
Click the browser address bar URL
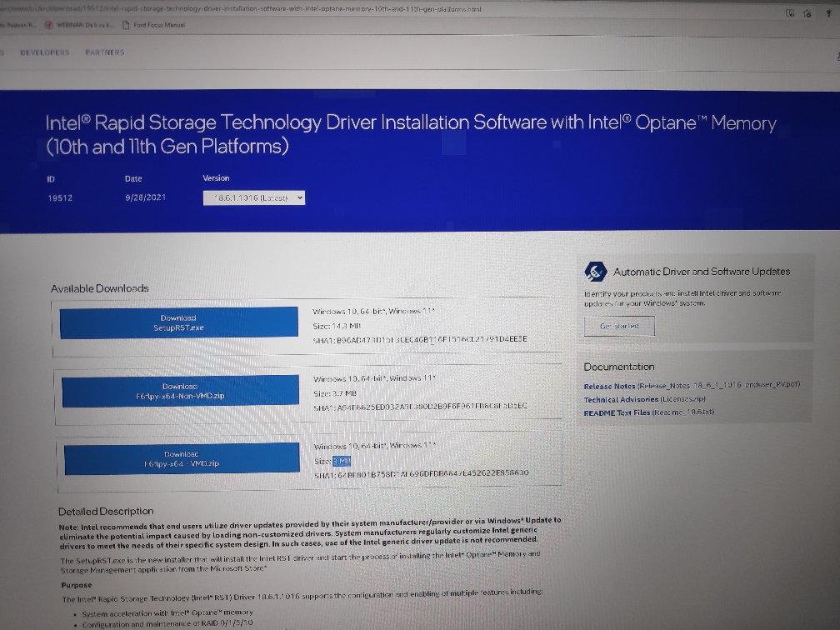coord(241,9)
